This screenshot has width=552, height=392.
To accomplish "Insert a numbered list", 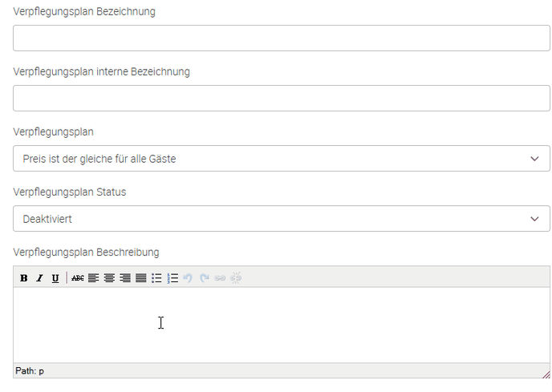I will coord(172,278).
